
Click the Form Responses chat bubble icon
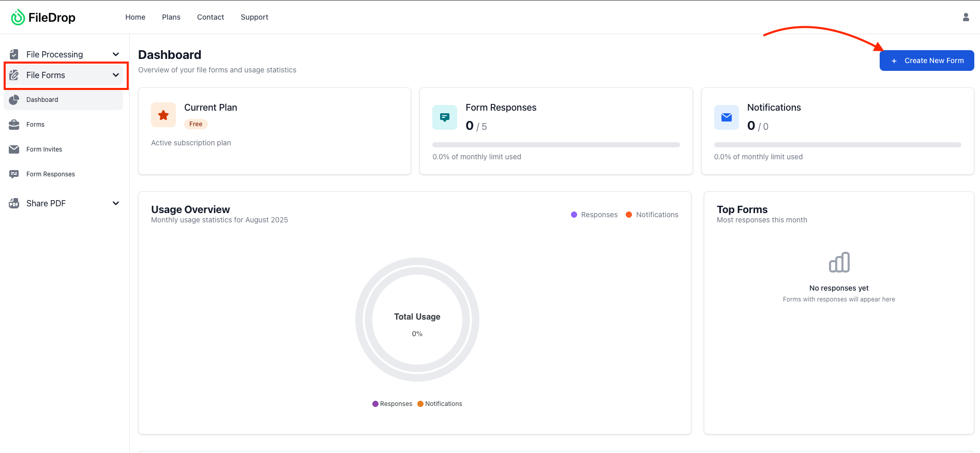coord(14,174)
